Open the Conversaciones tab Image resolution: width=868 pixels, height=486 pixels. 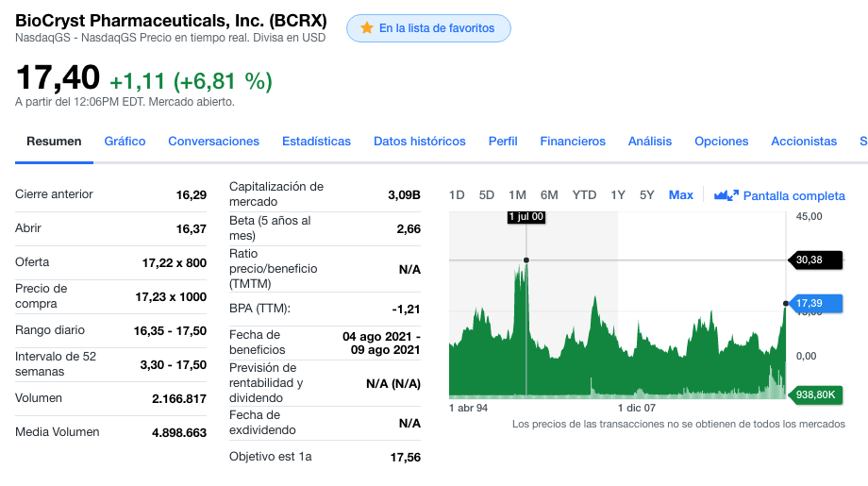pos(213,142)
